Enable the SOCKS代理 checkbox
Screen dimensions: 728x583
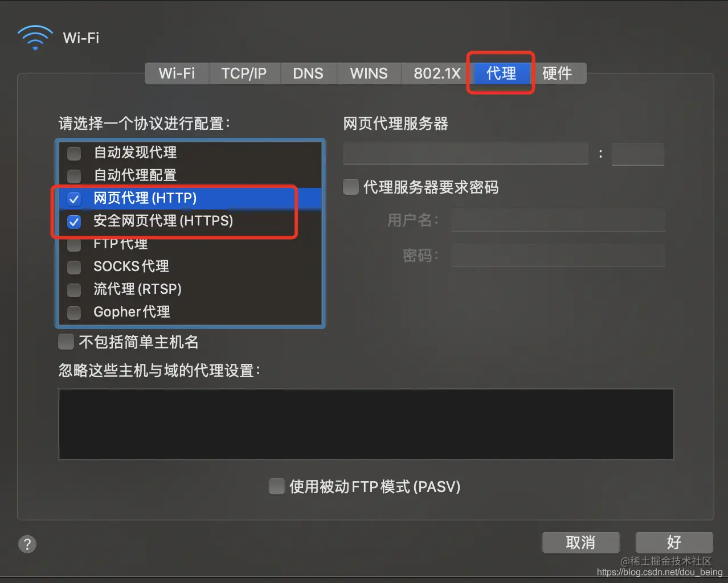tap(74, 267)
